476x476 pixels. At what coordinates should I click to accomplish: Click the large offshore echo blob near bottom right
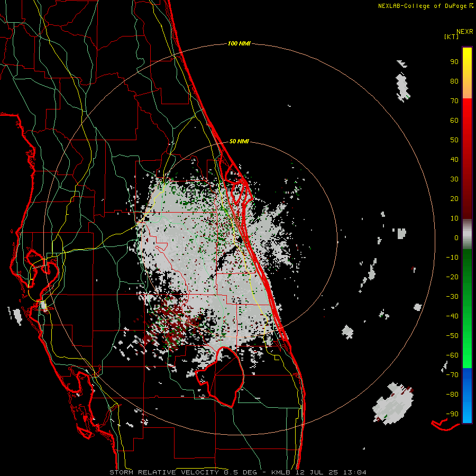pos(393,404)
